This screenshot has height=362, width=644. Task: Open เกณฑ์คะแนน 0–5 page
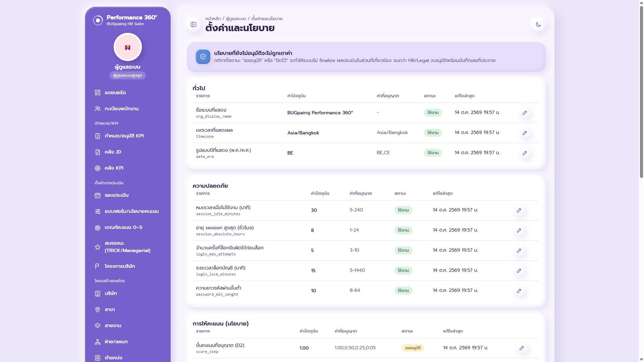tap(127, 227)
